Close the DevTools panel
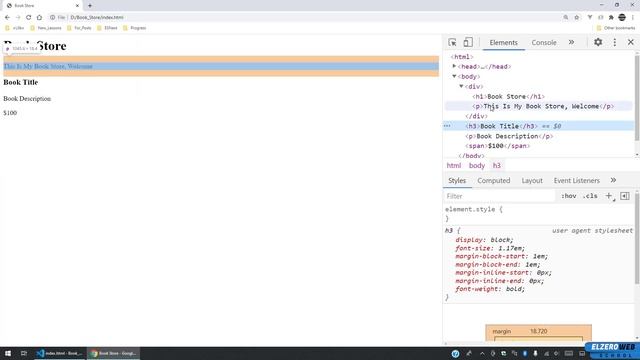This screenshot has height=360, width=640. (631, 42)
